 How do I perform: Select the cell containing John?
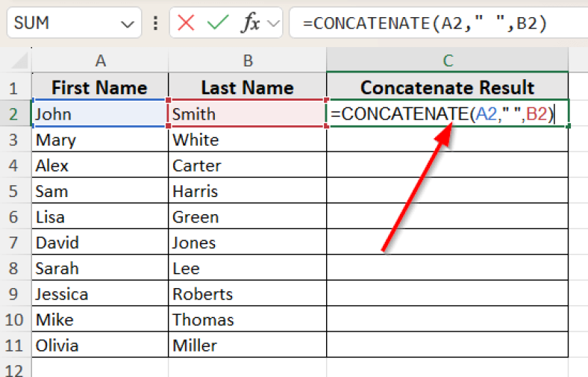(x=100, y=113)
